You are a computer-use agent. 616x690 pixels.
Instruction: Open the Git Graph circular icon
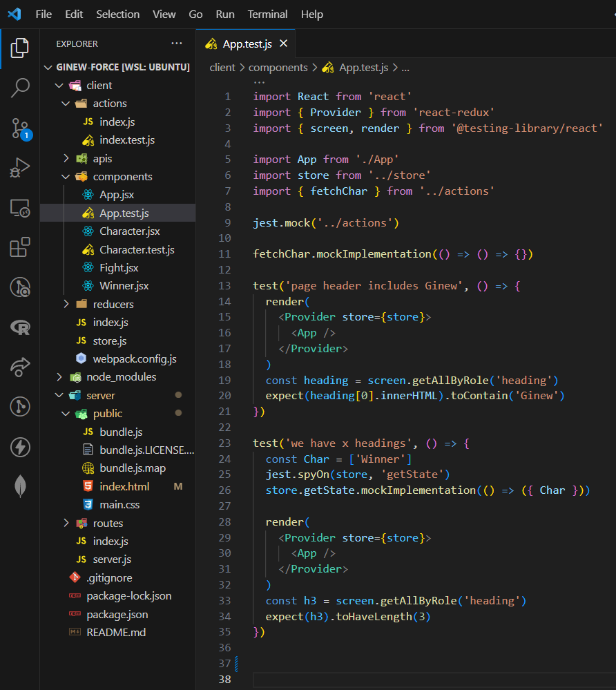(20, 407)
